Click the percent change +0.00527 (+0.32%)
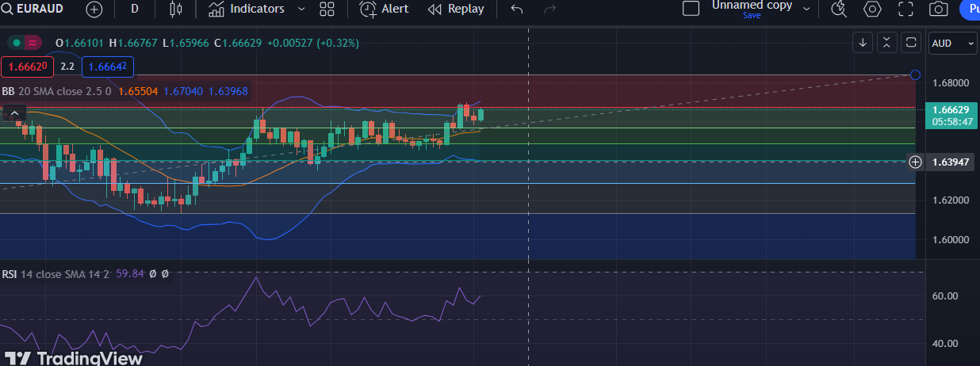 [313, 43]
